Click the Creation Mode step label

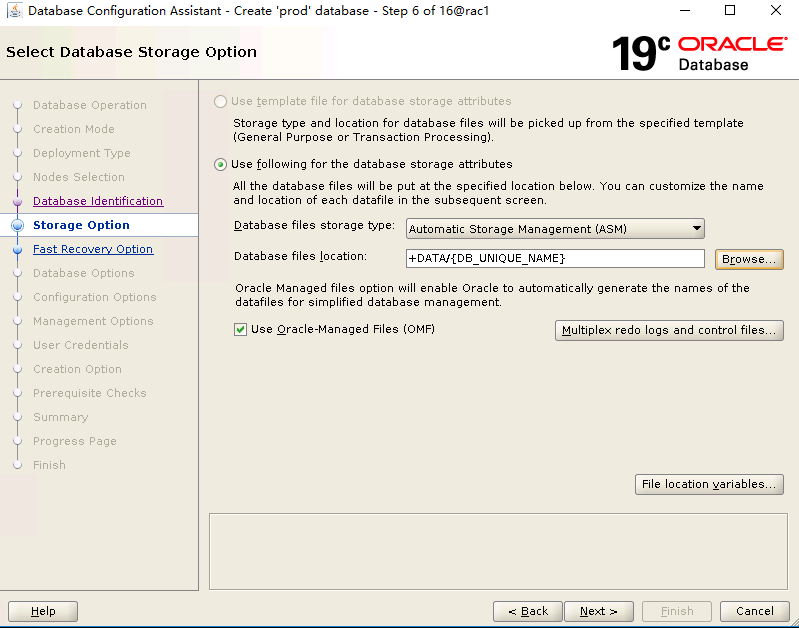(74, 129)
